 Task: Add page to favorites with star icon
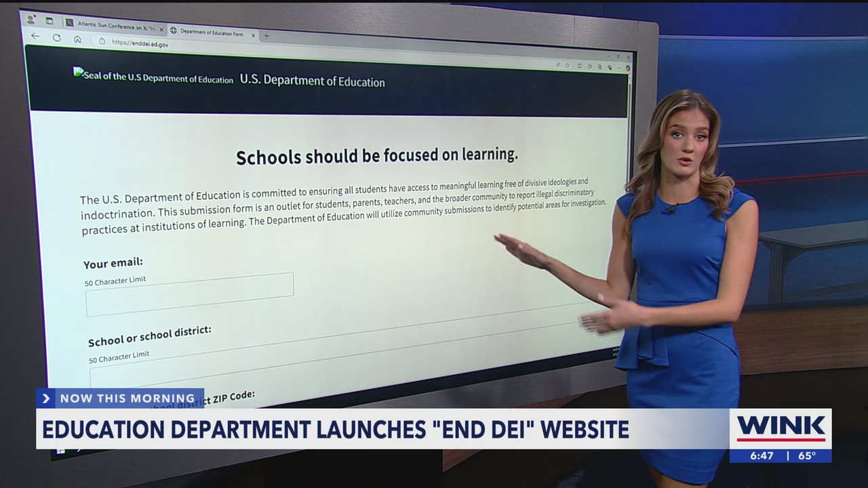(x=569, y=66)
